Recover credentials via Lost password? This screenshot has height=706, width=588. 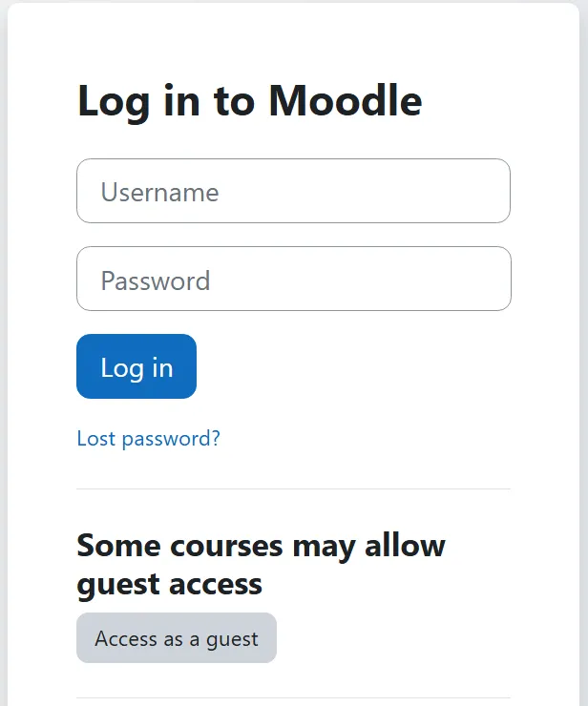coord(148,439)
